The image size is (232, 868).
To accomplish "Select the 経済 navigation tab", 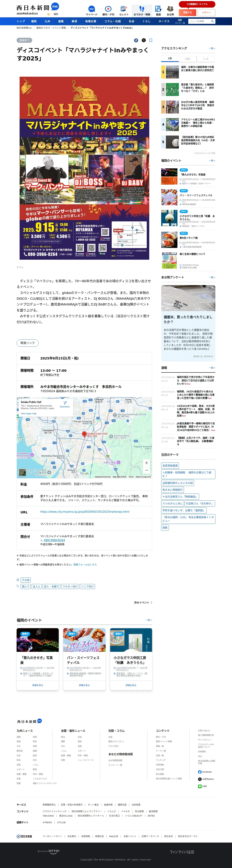I will tap(74, 21).
